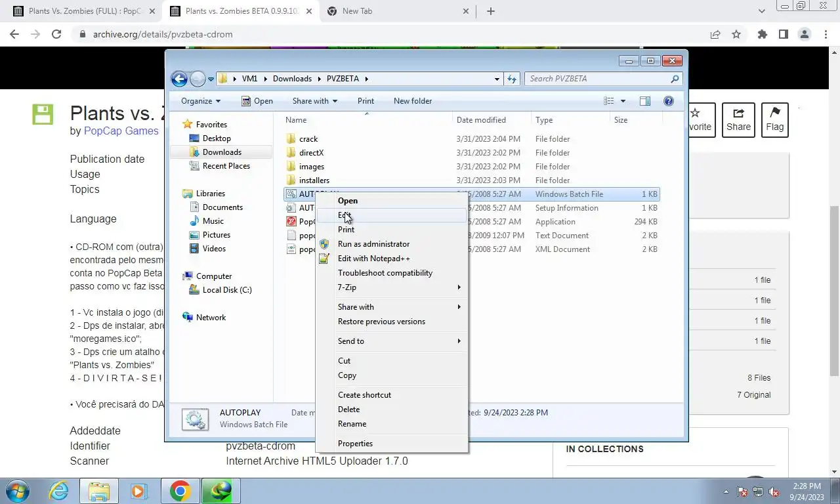Click the Explorer Forward navigation button

[x=198, y=79]
